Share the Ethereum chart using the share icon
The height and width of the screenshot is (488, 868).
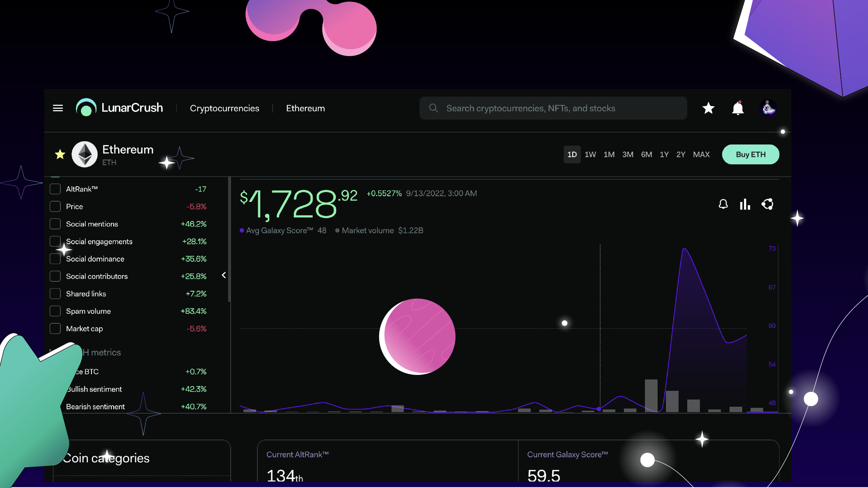(x=767, y=204)
